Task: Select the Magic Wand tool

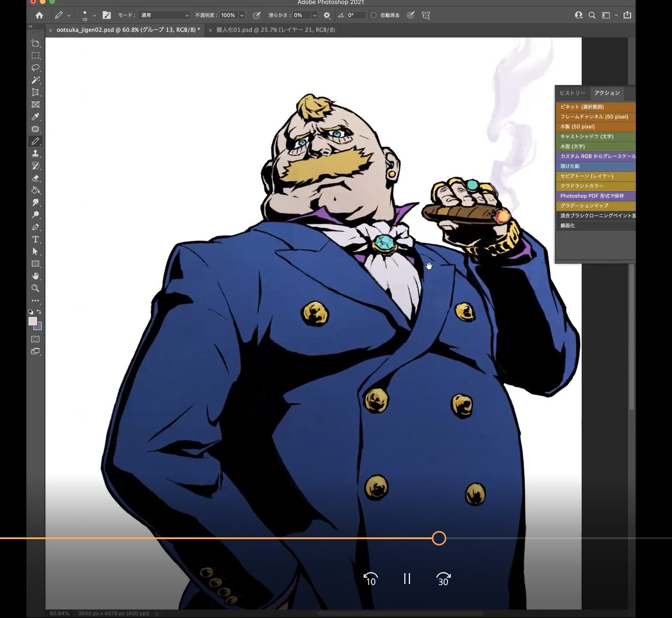Action: pos(36,80)
